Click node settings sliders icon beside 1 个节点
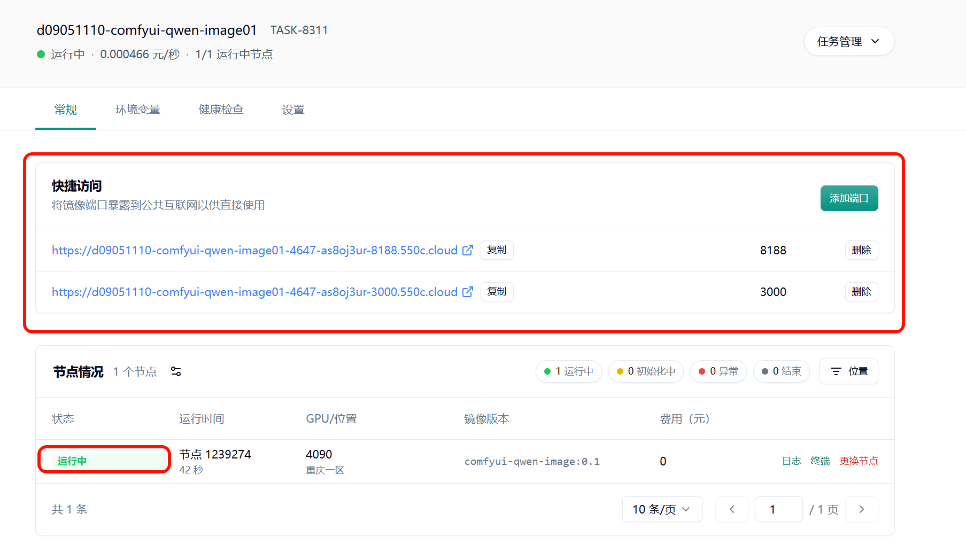The image size is (966, 560). point(176,371)
